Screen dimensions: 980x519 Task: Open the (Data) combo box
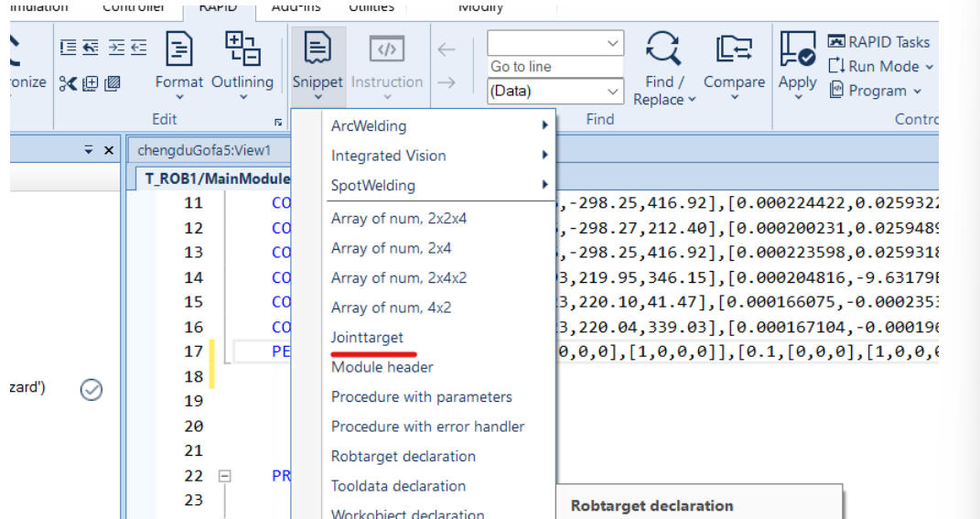coord(555,92)
